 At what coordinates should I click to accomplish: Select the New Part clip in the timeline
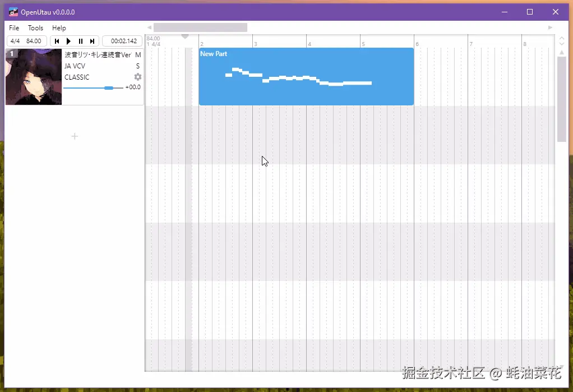click(x=306, y=76)
